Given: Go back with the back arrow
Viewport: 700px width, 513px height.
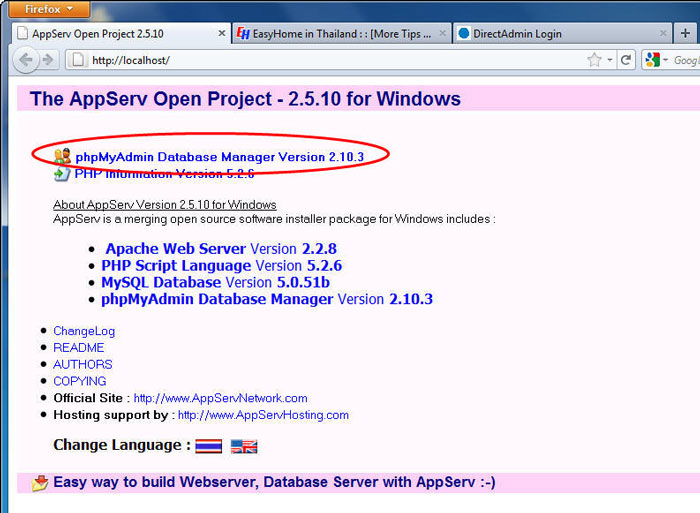Looking at the screenshot, I should [x=26, y=60].
